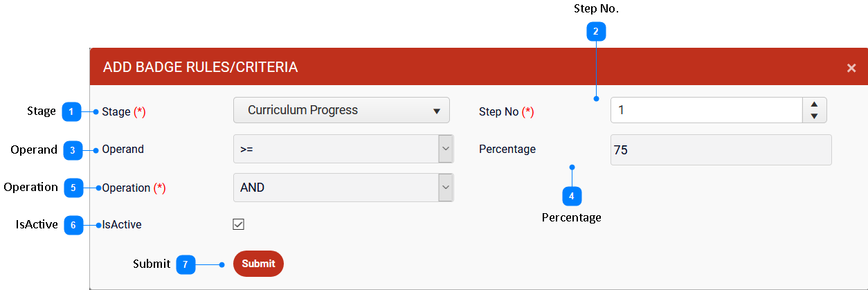This screenshot has height=290, width=868.
Task: Click the blue callout badge number 2
Action: click(x=596, y=31)
